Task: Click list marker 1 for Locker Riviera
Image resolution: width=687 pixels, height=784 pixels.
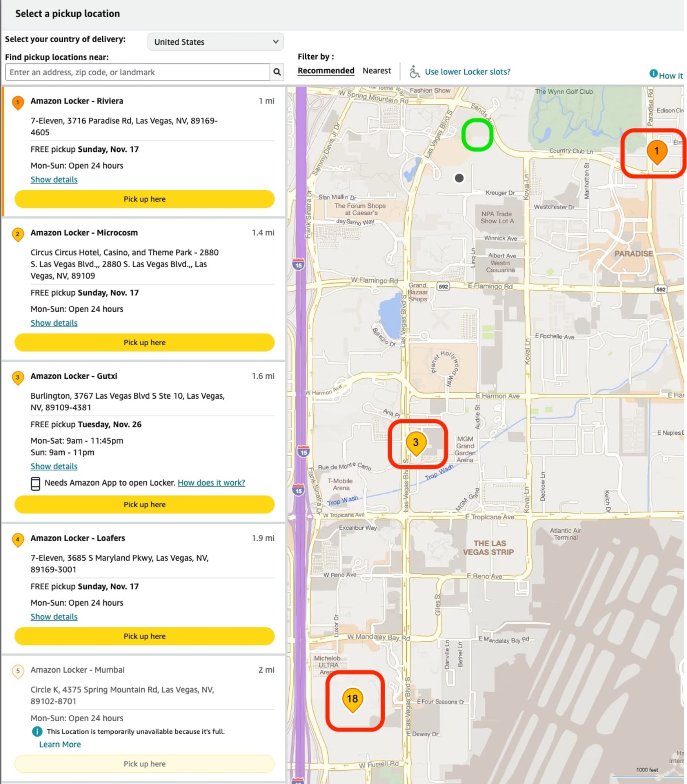Action: 18,103
